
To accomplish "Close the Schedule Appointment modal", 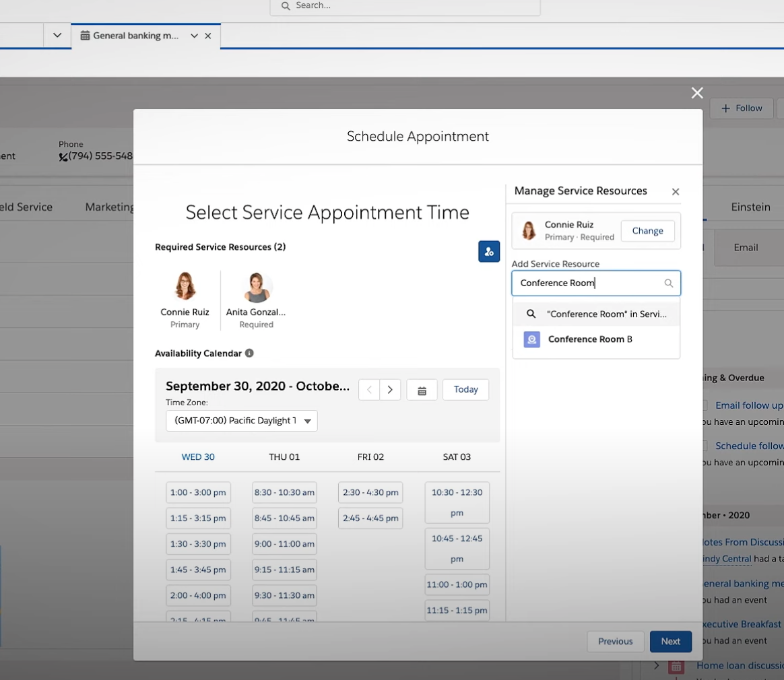I will (x=697, y=93).
